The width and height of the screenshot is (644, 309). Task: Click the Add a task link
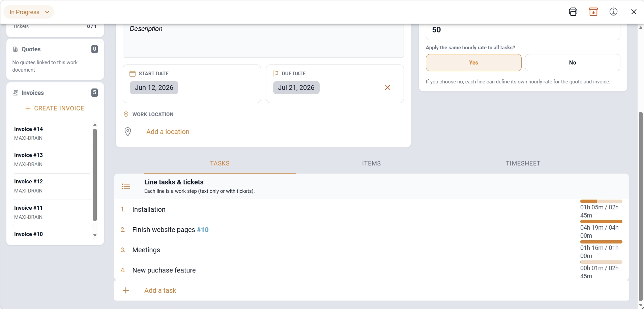click(x=160, y=290)
